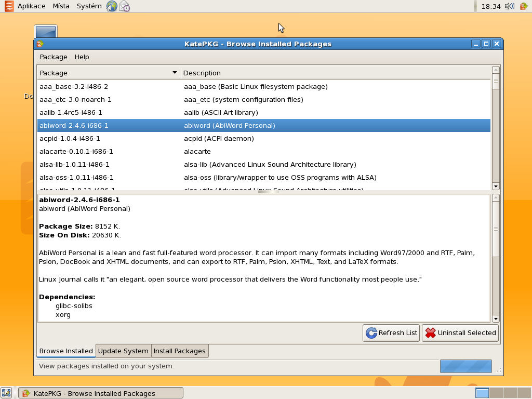This screenshot has width=532, height=399.
Task: Switch to the fourth workspace
Action: [x=524, y=393]
